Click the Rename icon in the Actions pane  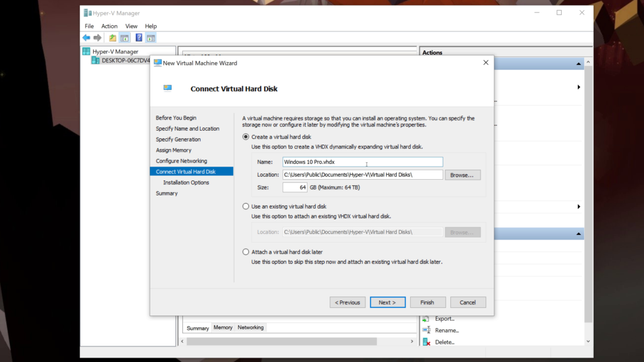click(x=426, y=330)
